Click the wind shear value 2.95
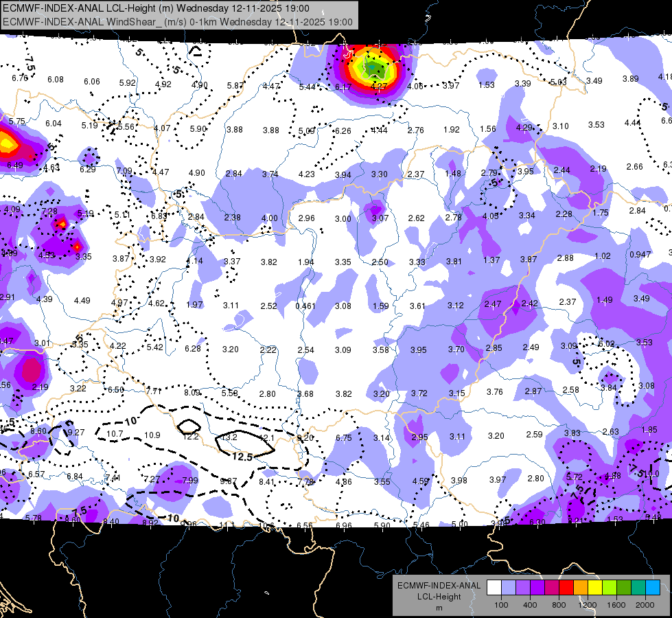 tap(419, 437)
